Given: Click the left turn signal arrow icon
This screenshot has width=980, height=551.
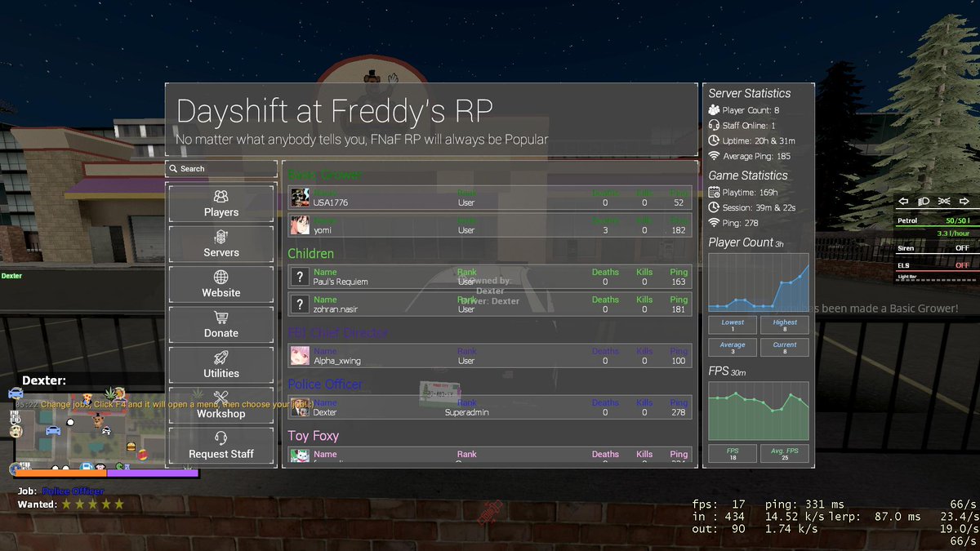Looking at the screenshot, I should pos(903,202).
